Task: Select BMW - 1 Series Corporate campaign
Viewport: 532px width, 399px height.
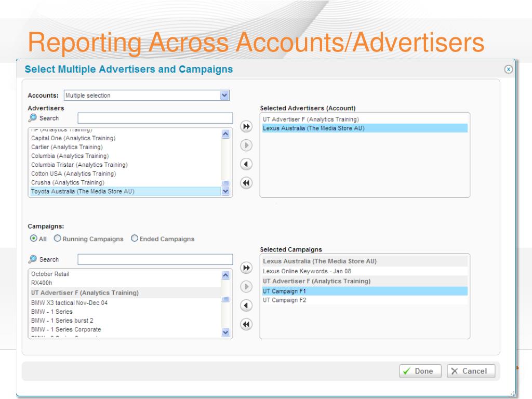Action: tap(126, 329)
